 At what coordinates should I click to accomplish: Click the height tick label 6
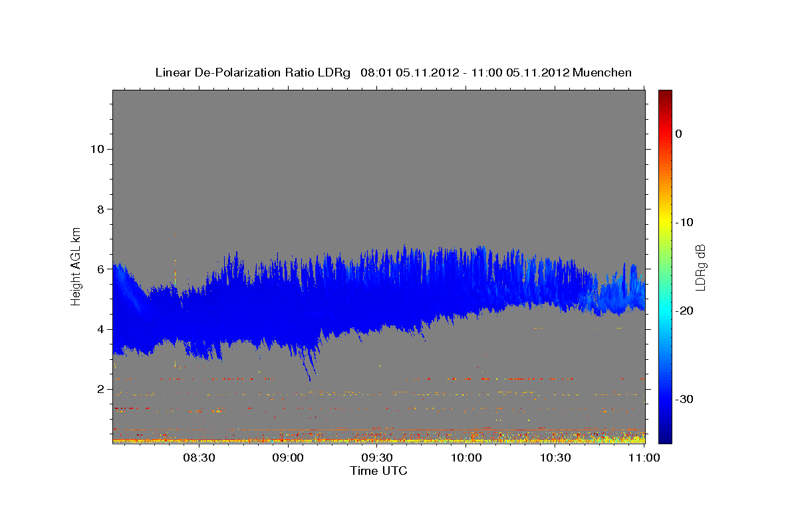100,269
